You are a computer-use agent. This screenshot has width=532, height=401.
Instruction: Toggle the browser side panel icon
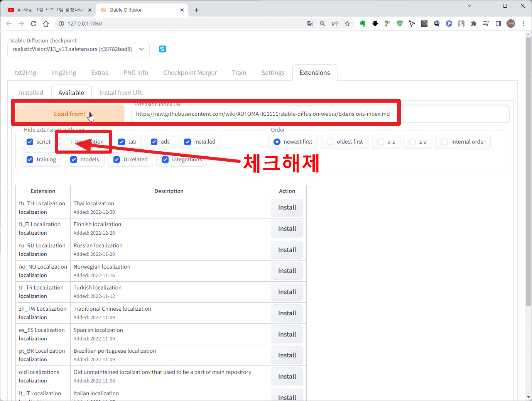tap(498, 24)
